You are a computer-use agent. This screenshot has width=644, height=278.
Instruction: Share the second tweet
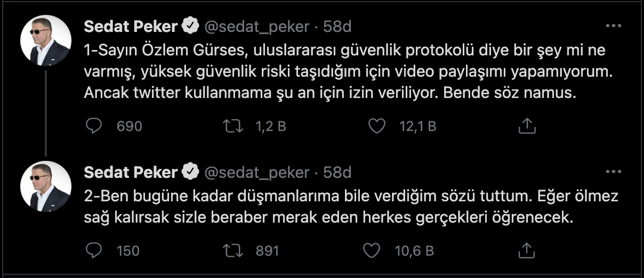[x=526, y=250]
